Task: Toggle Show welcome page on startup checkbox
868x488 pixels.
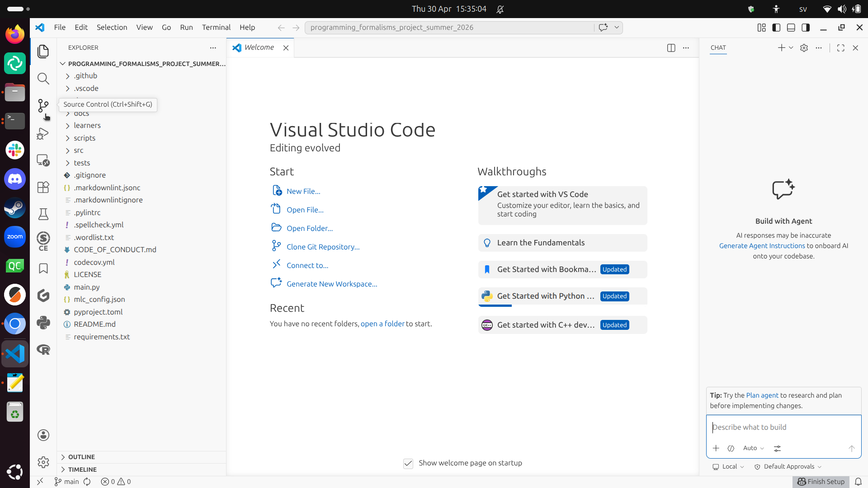Action: point(408,464)
